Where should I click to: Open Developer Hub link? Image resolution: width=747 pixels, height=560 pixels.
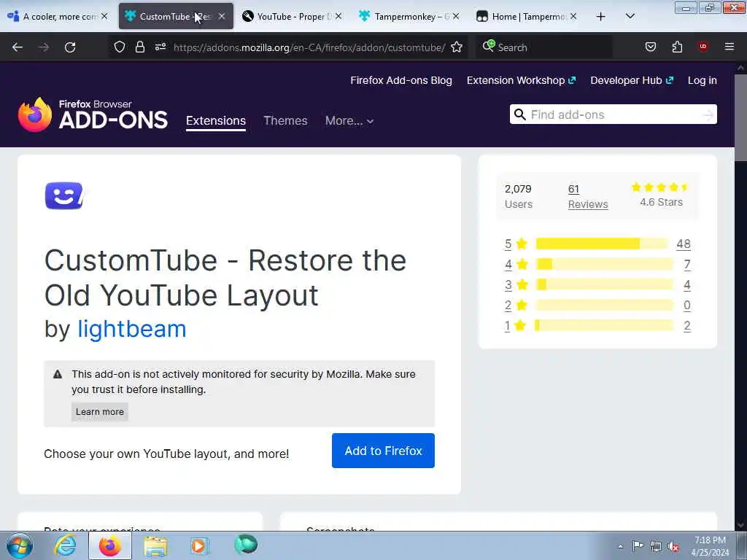(632, 80)
